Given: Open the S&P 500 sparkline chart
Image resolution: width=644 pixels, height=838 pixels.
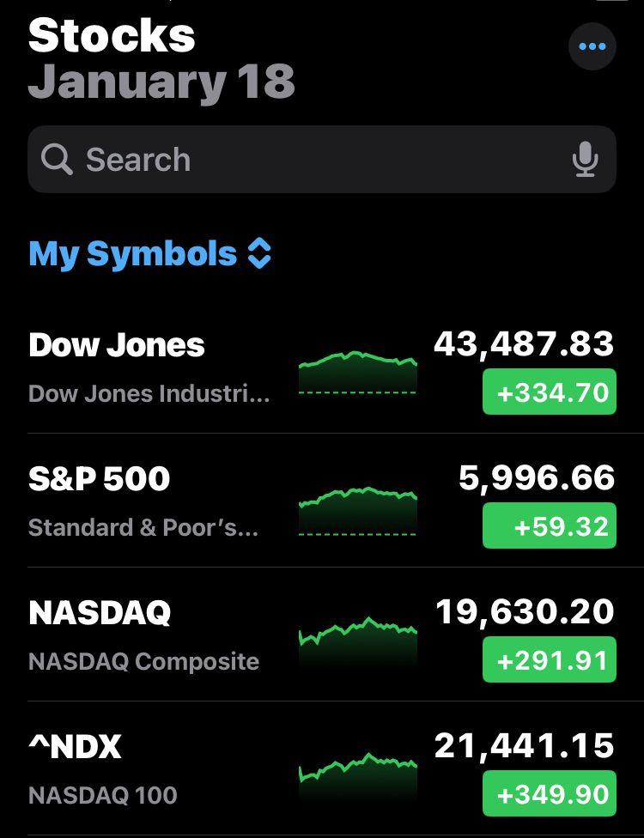Looking at the screenshot, I should point(357,510).
